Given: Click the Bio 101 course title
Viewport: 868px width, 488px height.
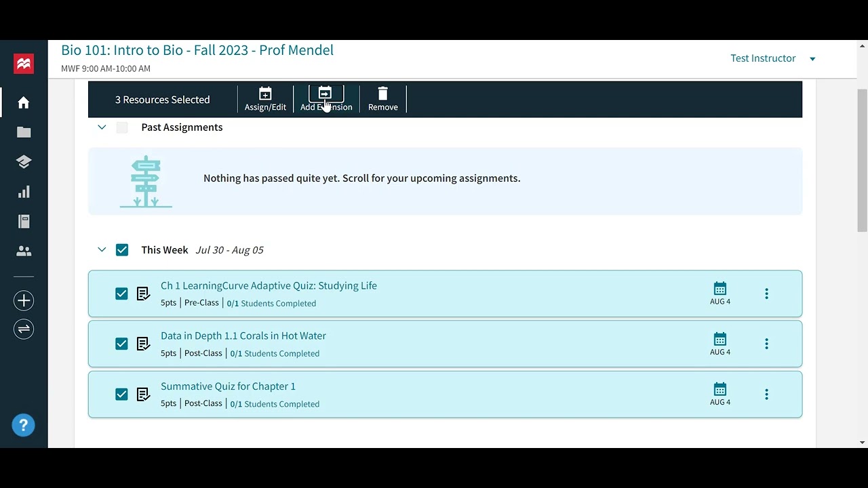Looking at the screenshot, I should (197, 50).
